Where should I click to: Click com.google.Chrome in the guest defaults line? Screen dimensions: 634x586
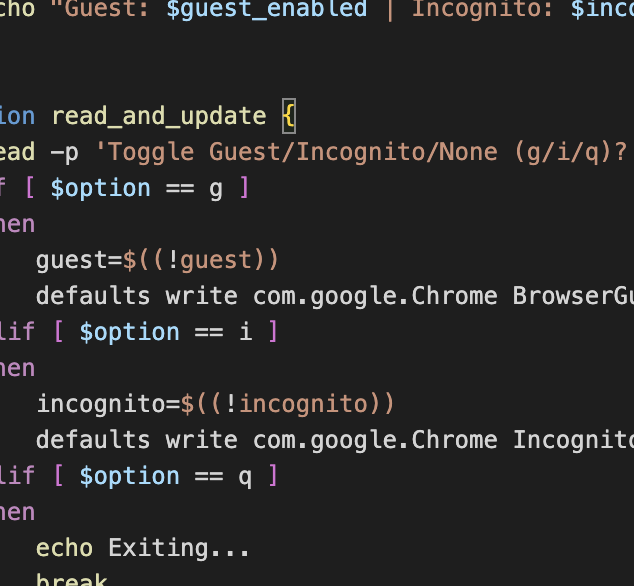(375, 296)
